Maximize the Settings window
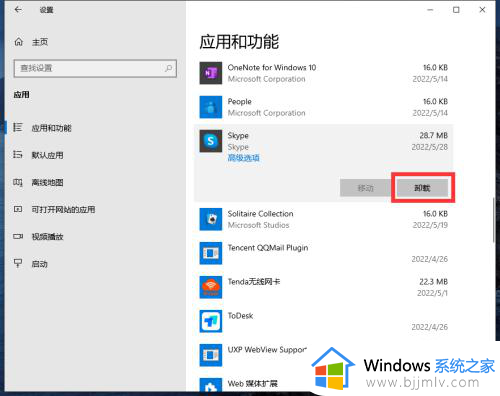 tap(456, 10)
